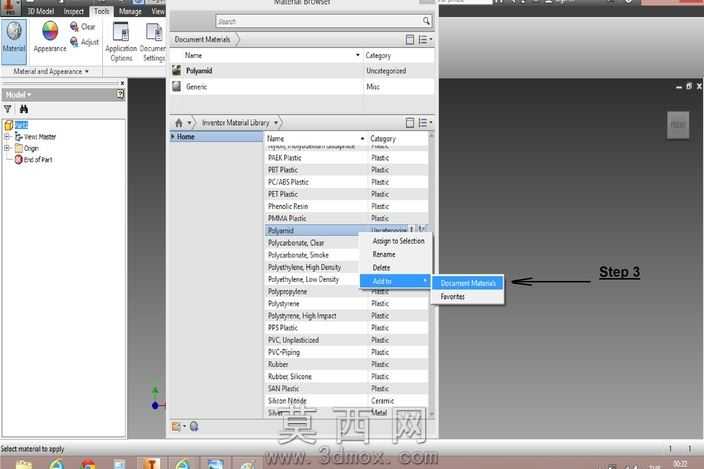Image resolution: width=704 pixels, height=469 pixels.
Task: Switch to the Inspect tab
Action: [74, 11]
